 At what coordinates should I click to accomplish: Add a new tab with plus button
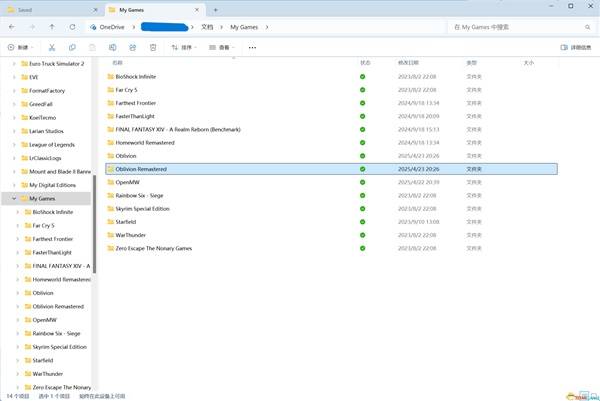(215, 9)
